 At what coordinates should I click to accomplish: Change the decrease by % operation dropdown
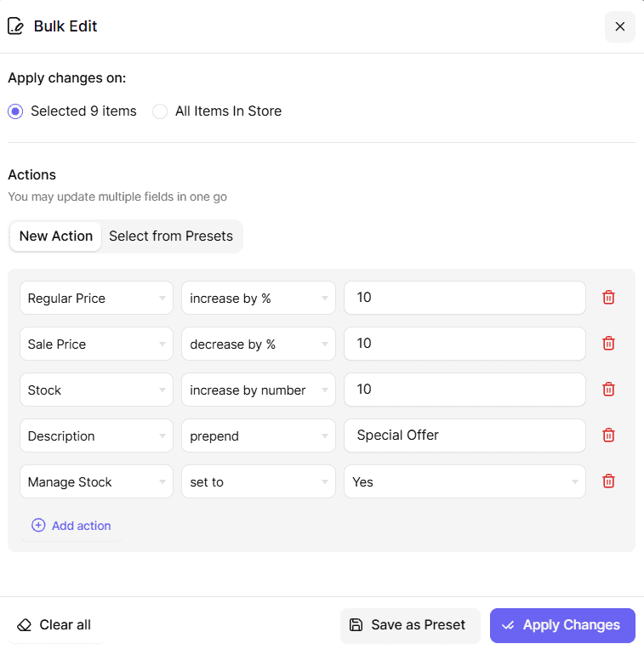[259, 344]
